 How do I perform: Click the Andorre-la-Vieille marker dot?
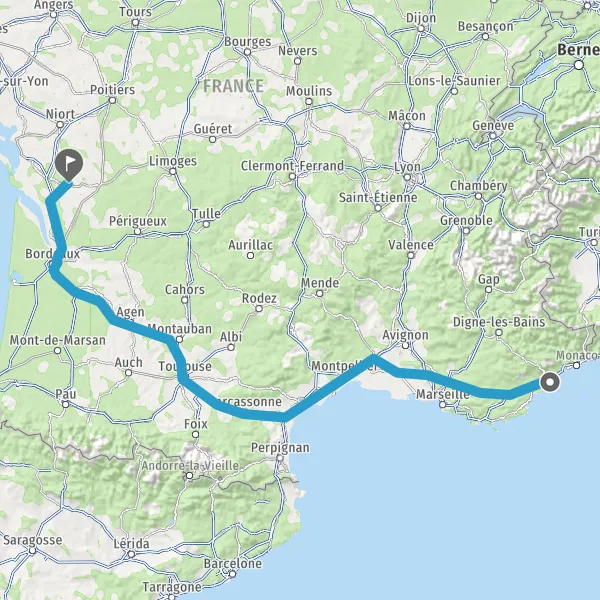[189, 476]
